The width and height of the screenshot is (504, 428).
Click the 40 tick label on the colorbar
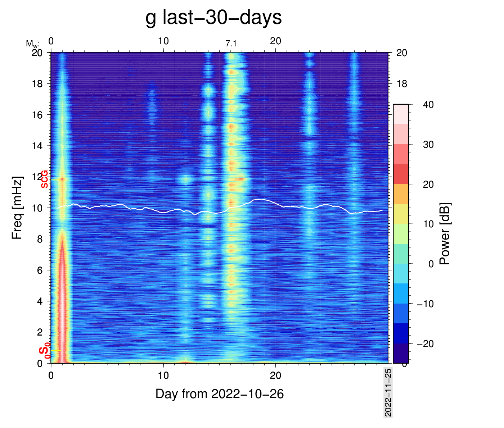(428, 105)
